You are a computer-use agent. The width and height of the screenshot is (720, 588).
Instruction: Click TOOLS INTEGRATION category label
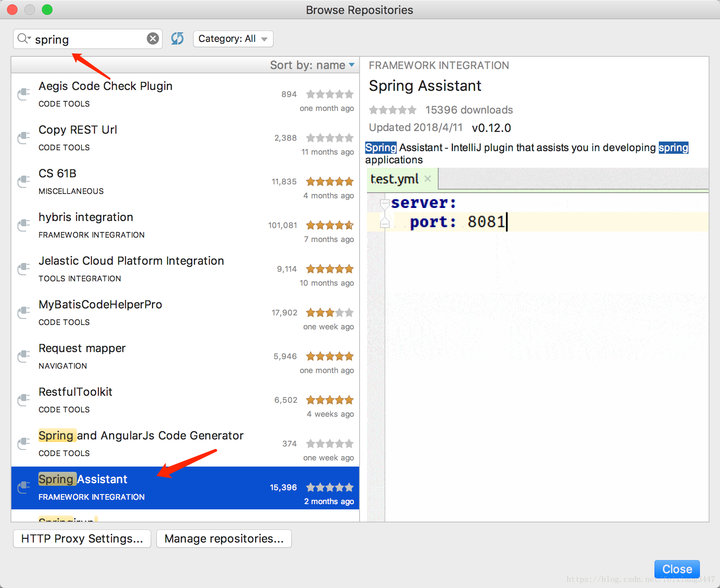pyautogui.click(x=80, y=279)
